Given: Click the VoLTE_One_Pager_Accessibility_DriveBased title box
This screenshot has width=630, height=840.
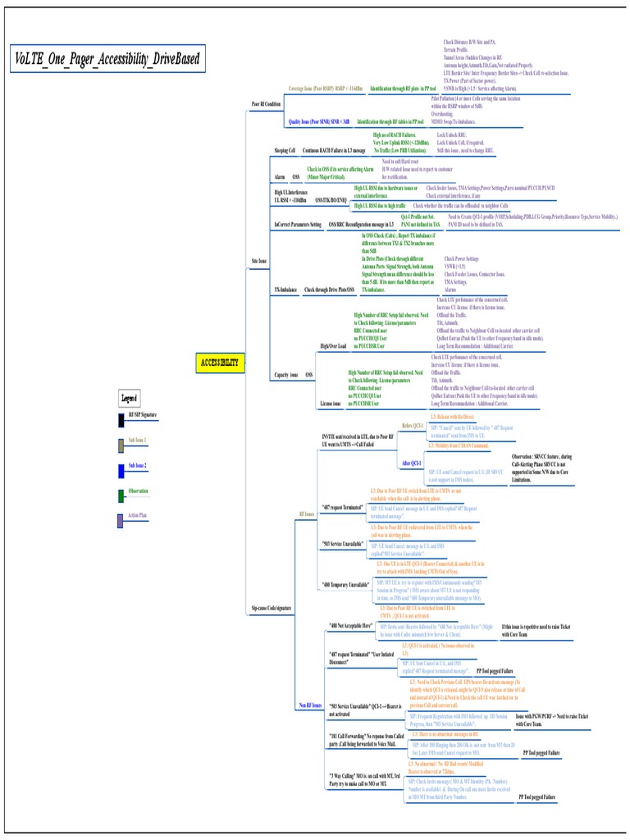Looking at the screenshot, I should (107, 59).
